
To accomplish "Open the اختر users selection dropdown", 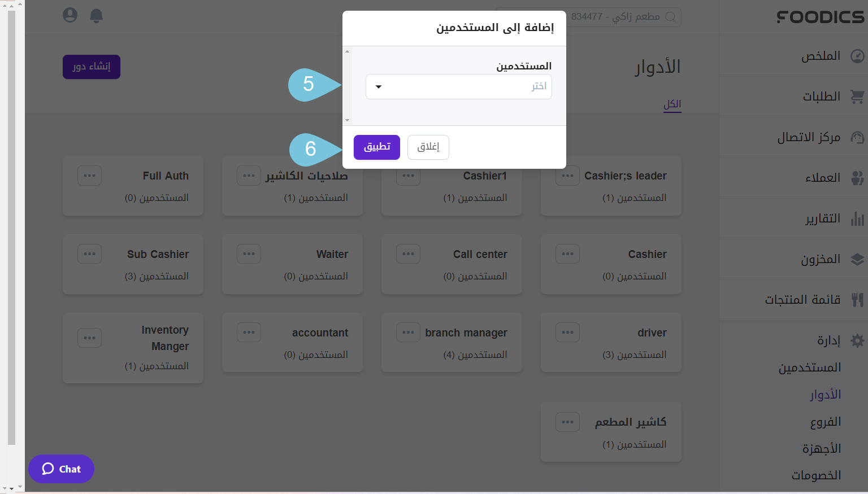I will 459,86.
